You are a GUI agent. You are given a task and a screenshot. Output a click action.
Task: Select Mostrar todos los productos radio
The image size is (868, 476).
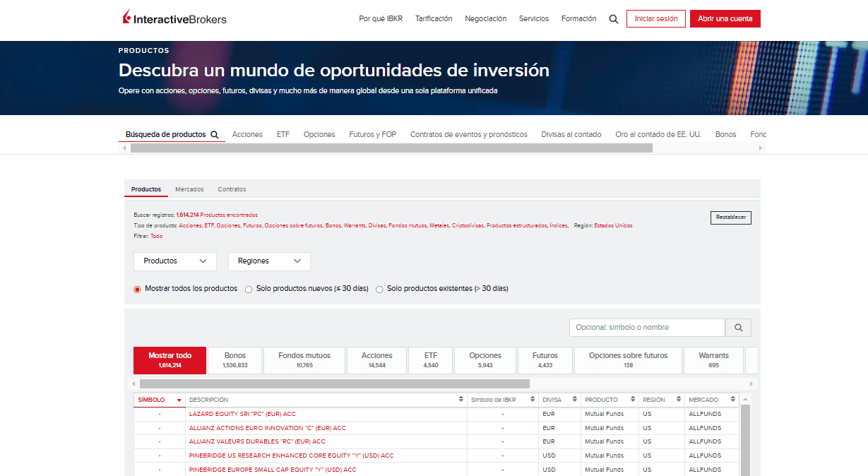[x=138, y=289]
